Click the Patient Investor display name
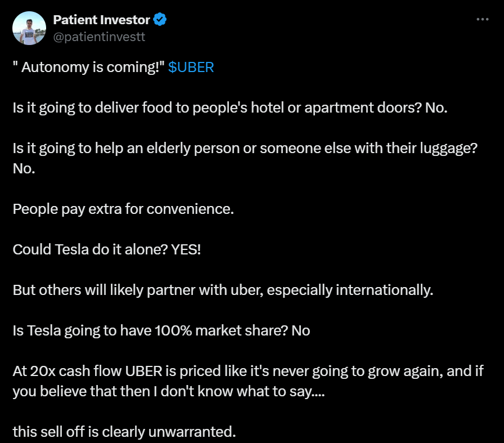This screenshot has height=443, width=504. 101,20
